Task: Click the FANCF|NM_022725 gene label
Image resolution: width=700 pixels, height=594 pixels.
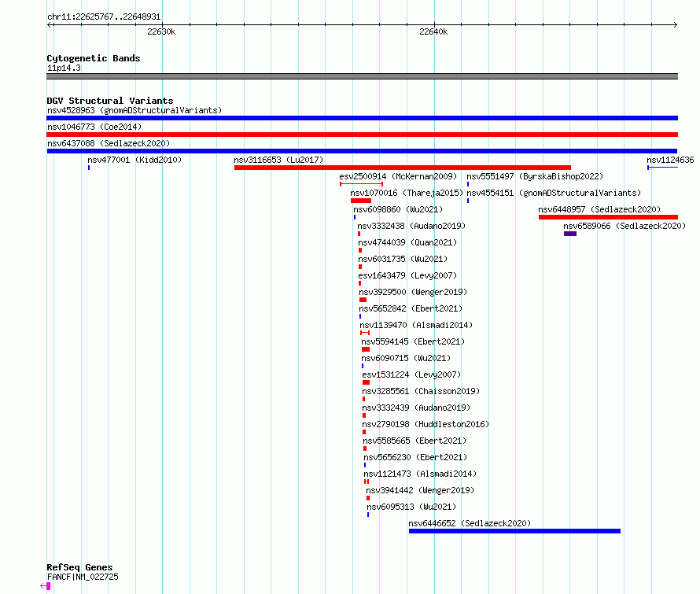Action: pyautogui.click(x=83, y=577)
